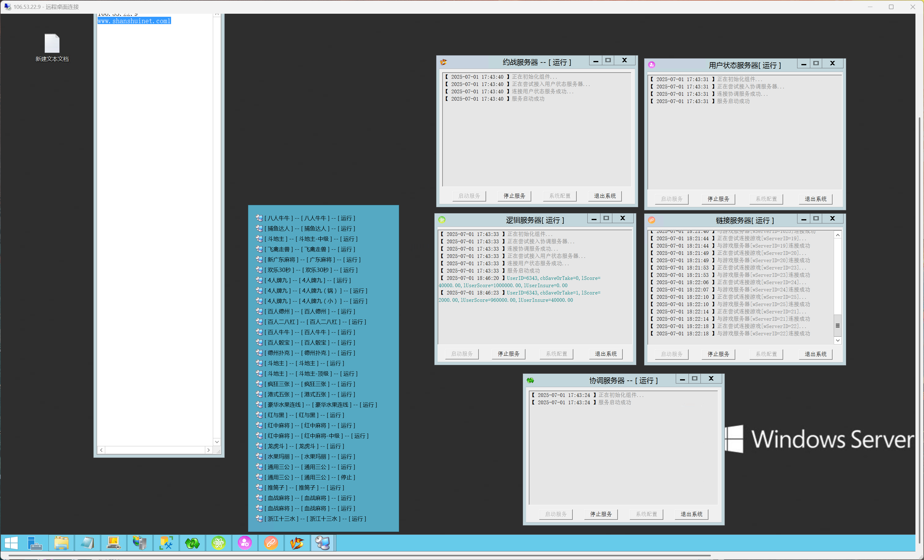Click the Notepad horizontal scroll right arrow
Image resolution: width=924 pixels, height=560 pixels.
209,450
